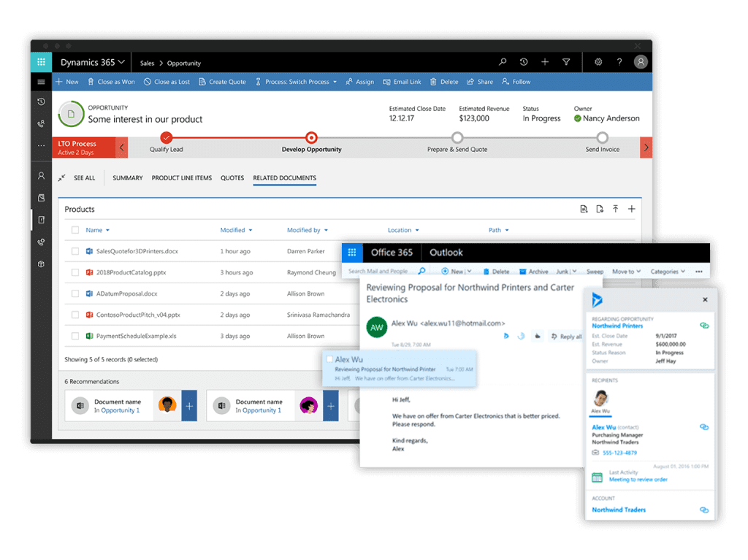Add first Document name recommendation plus

(189, 406)
